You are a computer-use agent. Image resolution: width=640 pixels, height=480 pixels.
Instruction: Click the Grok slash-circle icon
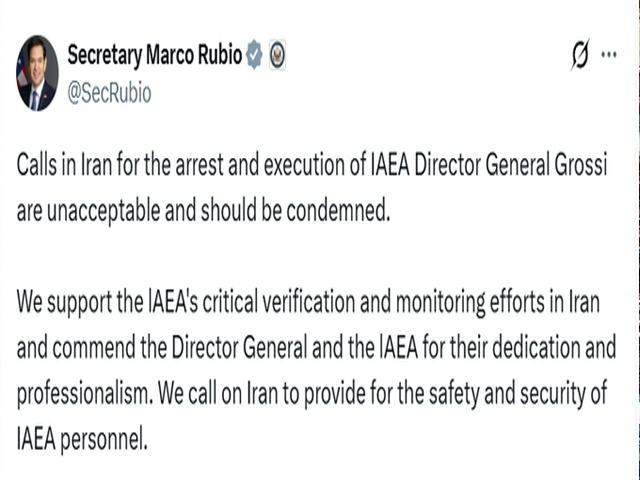coord(579,56)
